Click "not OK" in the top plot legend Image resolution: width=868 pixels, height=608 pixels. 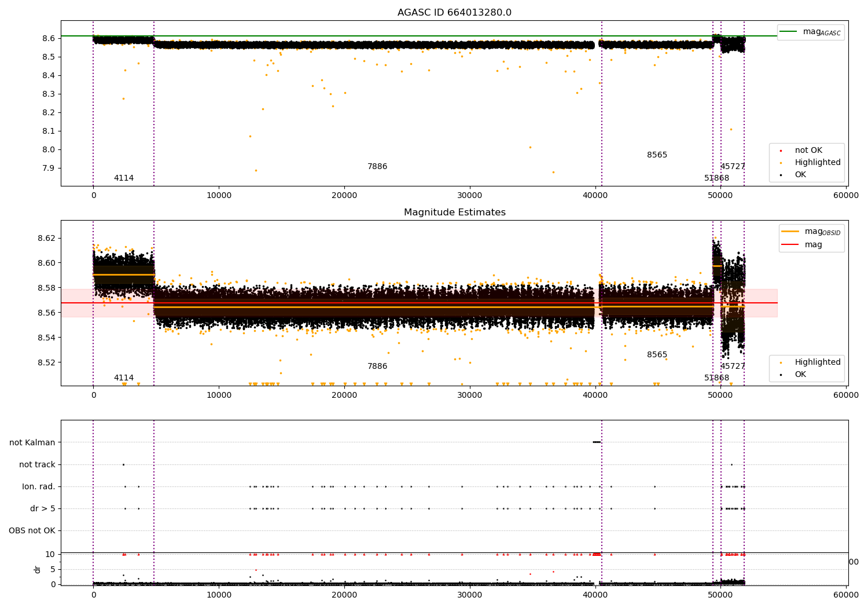808,150
